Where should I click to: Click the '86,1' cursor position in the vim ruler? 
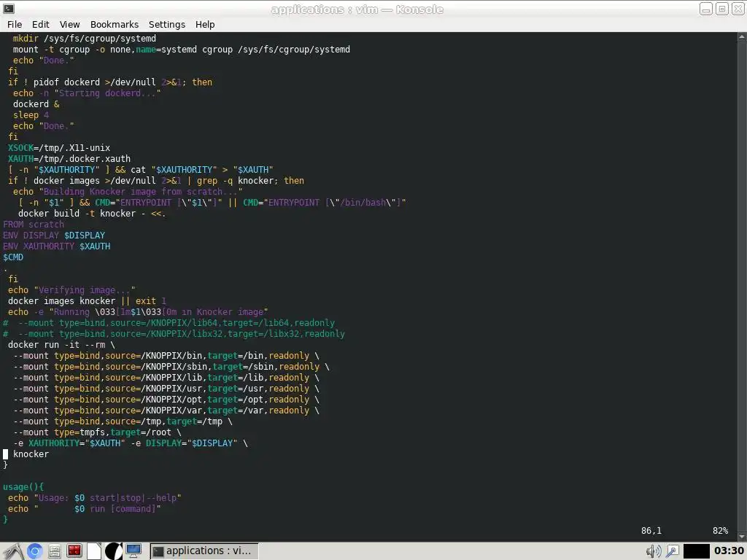point(651,531)
